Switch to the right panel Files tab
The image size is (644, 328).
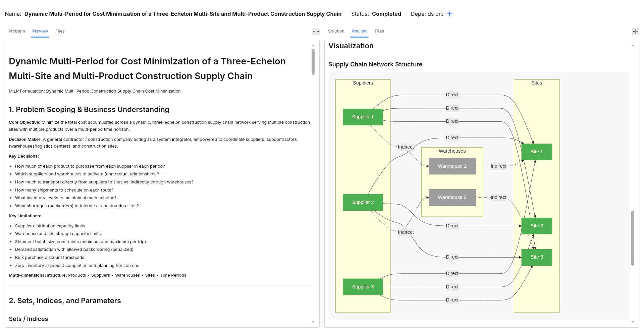point(379,31)
